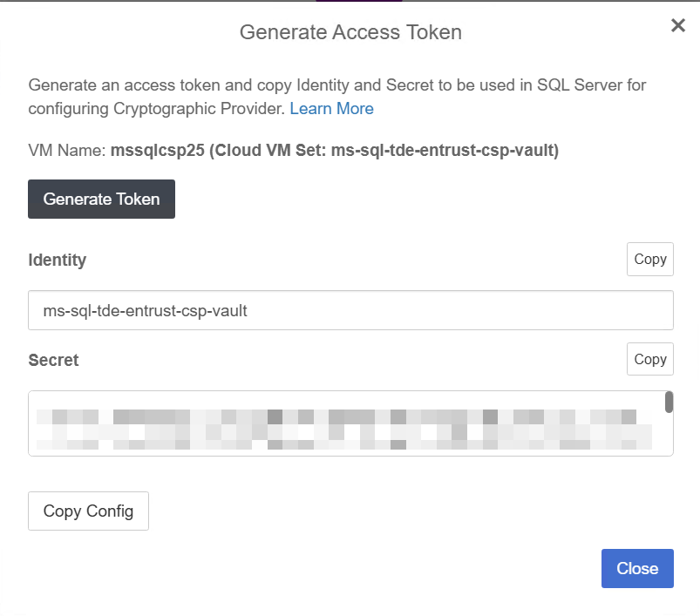The height and width of the screenshot is (616, 700).
Task: Click the Generate Access Token title
Action: pos(350,32)
